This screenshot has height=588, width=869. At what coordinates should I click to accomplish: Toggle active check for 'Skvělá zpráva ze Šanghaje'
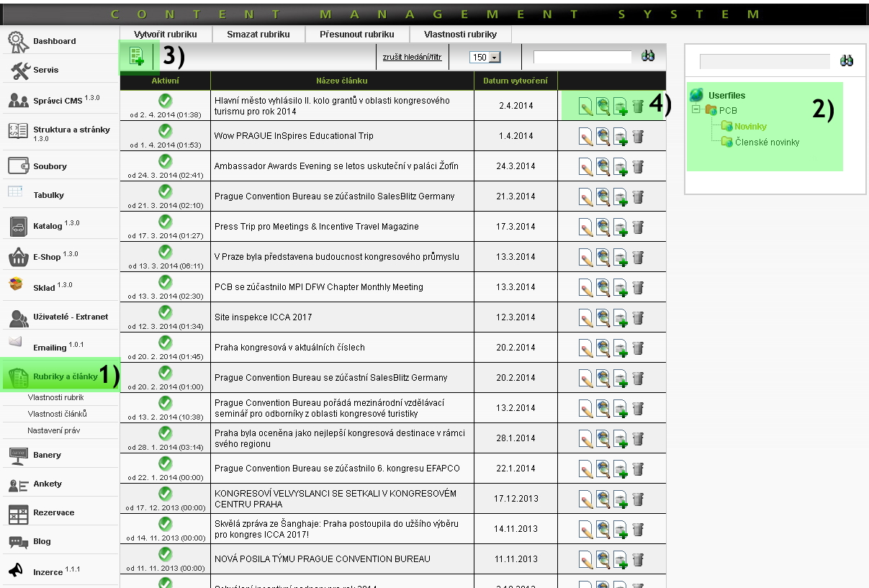point(165,524)
